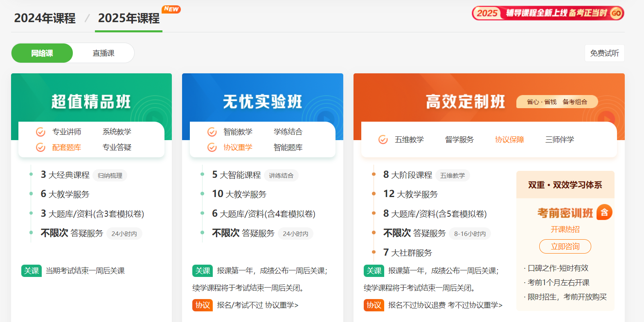
Task: Select the 2025年课程 tab
Action: pos(128,18)
